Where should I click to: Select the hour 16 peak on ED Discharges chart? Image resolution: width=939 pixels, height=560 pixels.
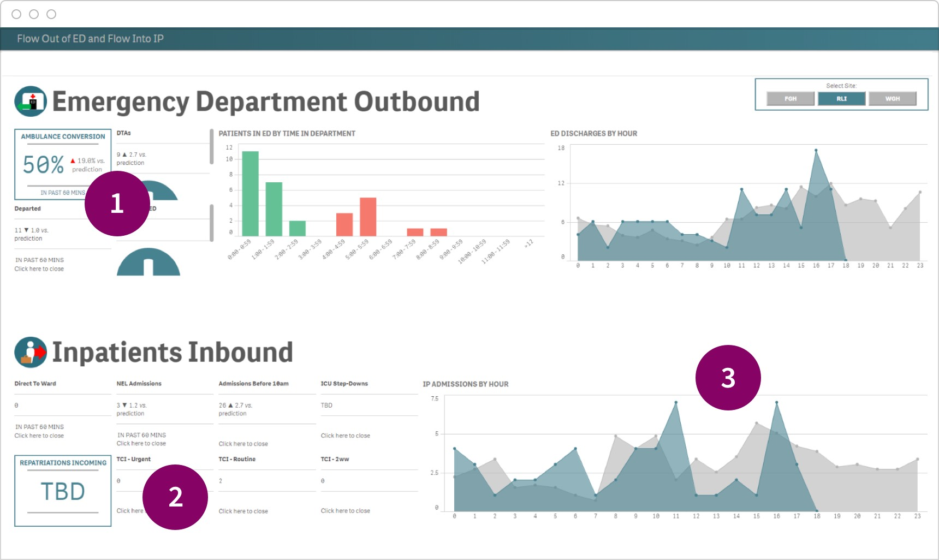(x=816, y=151)
